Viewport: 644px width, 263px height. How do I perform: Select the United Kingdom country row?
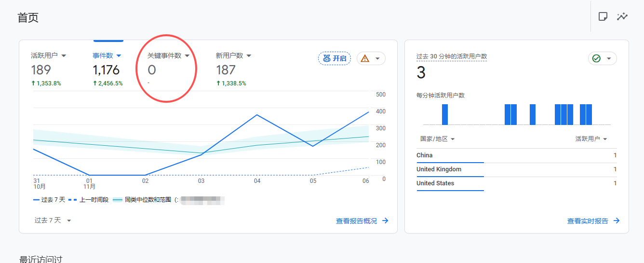[516, 169]
